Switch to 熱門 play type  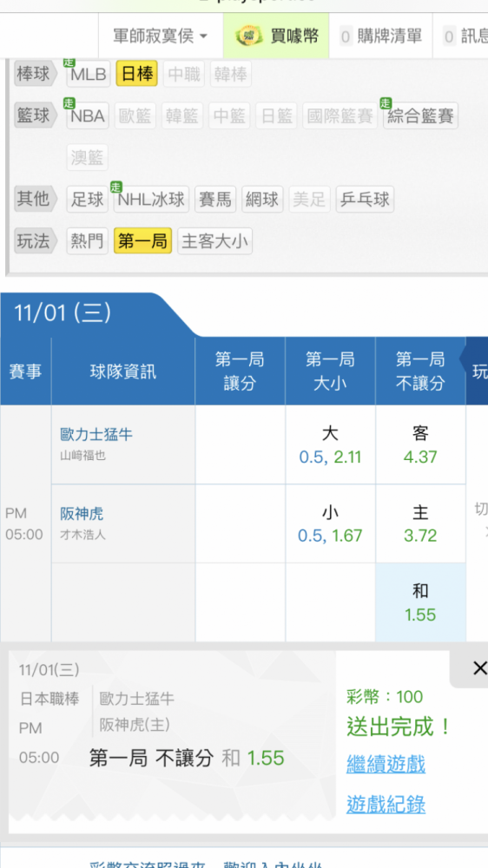(x=88, y=240)
